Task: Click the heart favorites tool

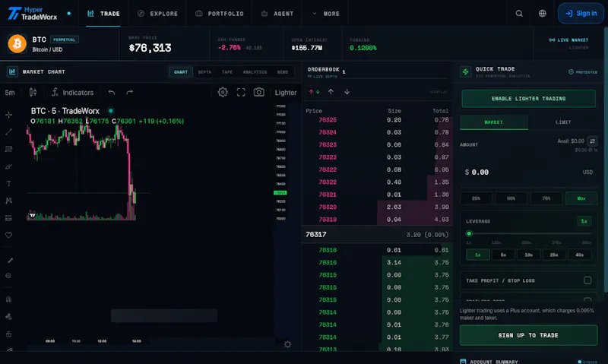Action: coord(8,236)
